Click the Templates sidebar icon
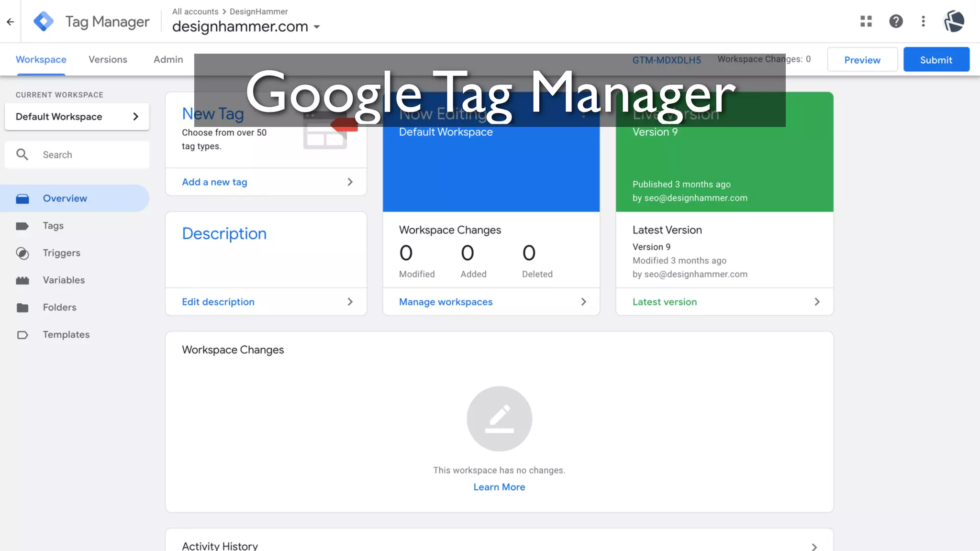The height and width of the screenshot is (551, 980). tap(22, 335)
